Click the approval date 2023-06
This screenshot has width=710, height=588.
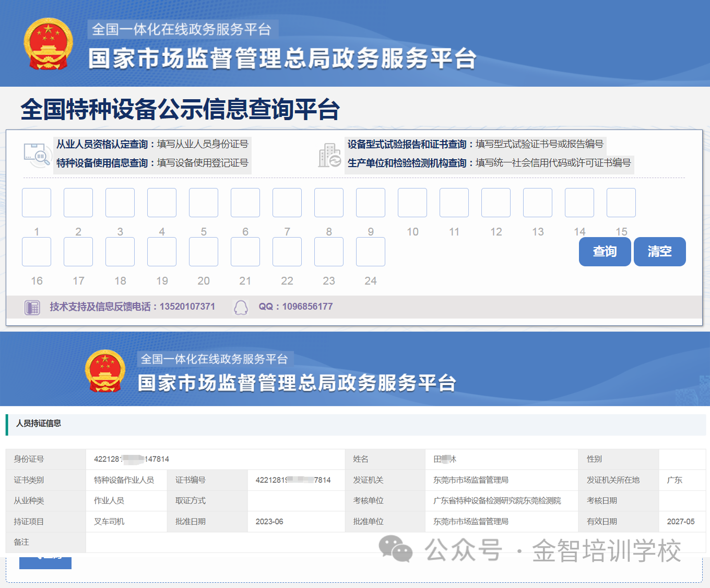click(269, 522)
